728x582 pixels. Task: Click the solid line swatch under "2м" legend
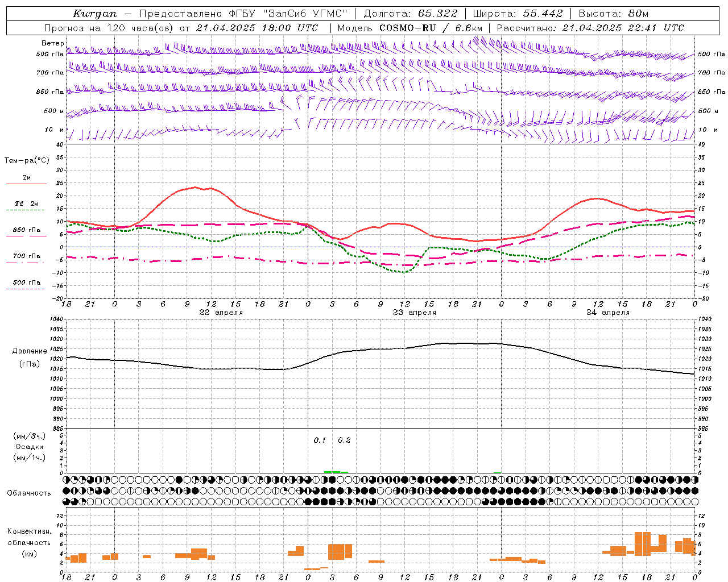(26, 184)
